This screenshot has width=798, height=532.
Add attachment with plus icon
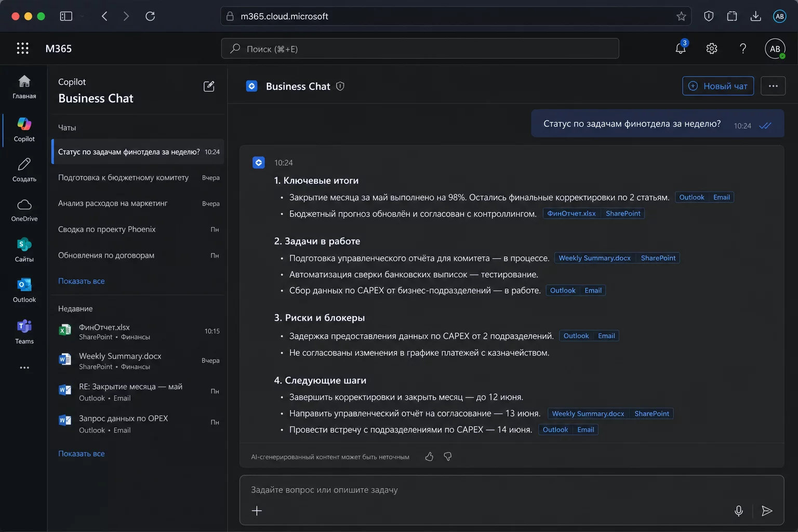click(x=257, y=511)
